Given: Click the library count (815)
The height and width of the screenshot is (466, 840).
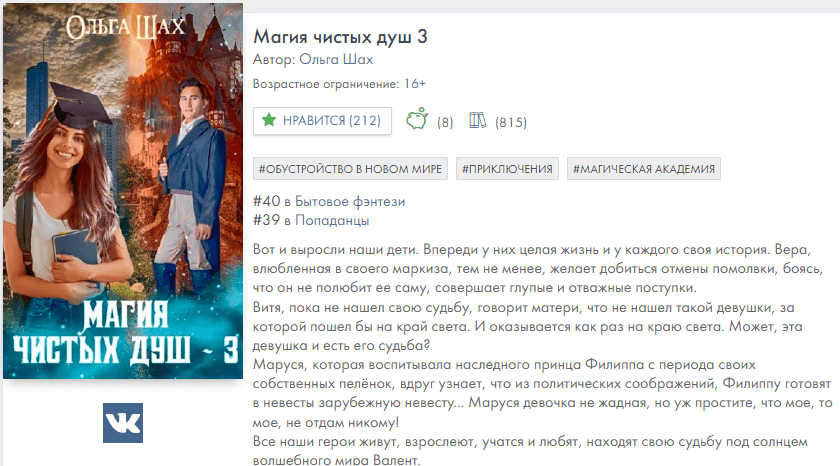Looking at the screenshot, I should [511, 123].
